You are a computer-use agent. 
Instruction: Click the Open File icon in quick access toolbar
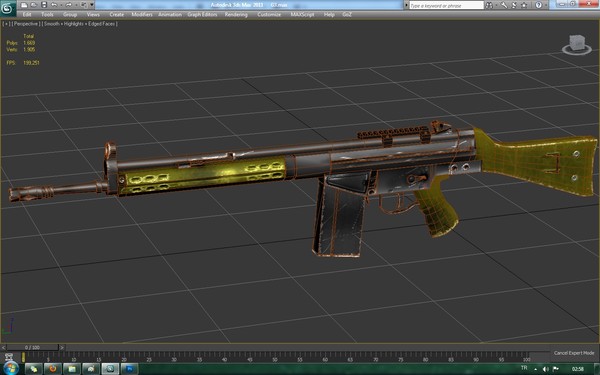(x=34, y=5)
